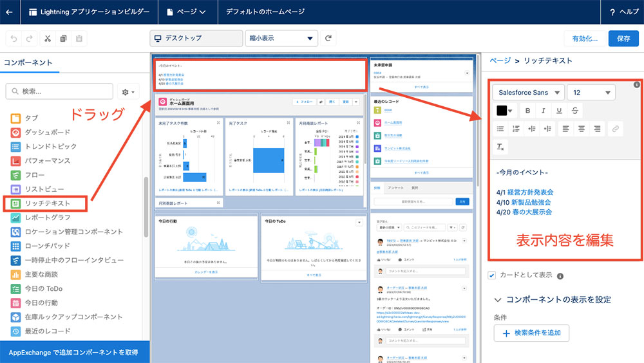Click AppExchange で追加コンポーネントを取得 banner
The image size is (644, 363).
click(74, 352)
